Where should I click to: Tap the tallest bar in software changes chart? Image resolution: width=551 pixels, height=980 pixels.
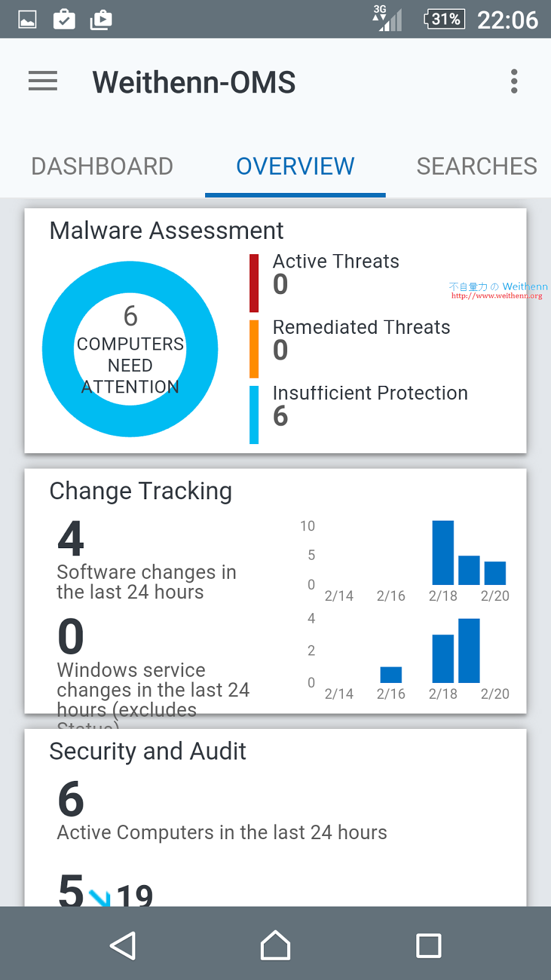coord(443,552)
